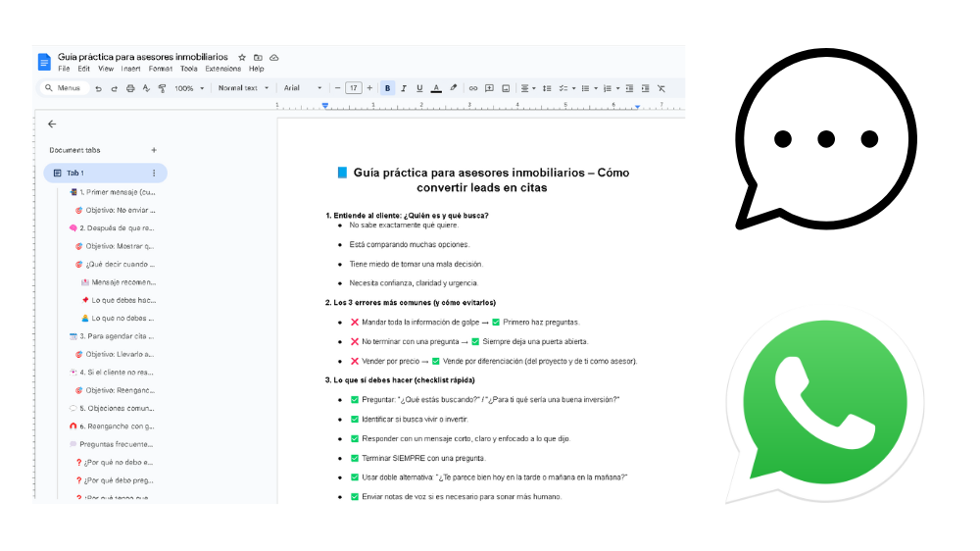Screen dimensions: 980x551
Task: Click the Increase indent icon
Action: (645, 88)
